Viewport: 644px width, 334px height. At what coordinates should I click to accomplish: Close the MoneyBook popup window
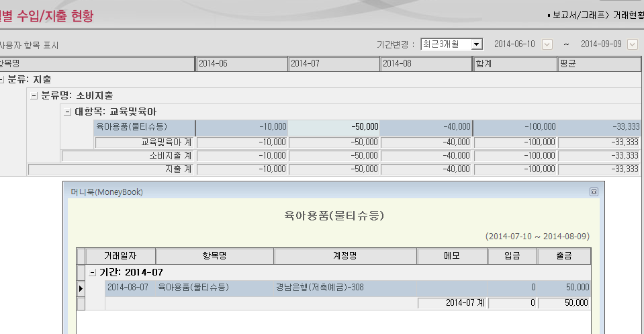(594, 192)
